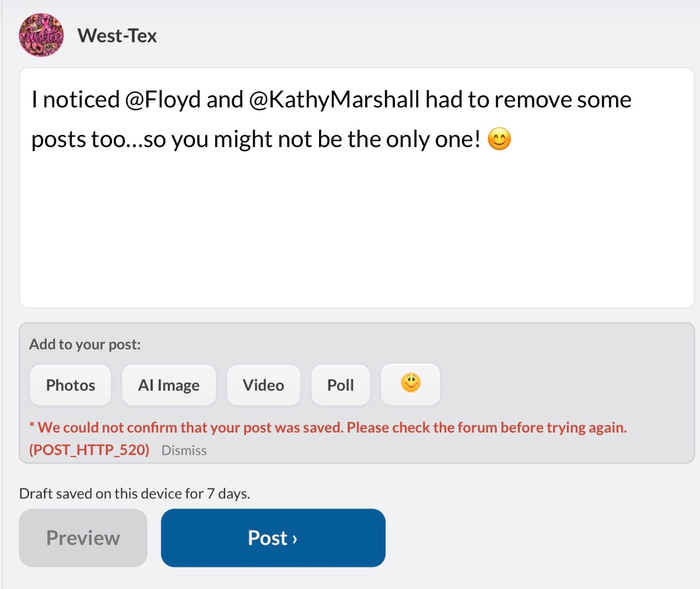Open the smiley emoji picker button

tap(411, 384)
